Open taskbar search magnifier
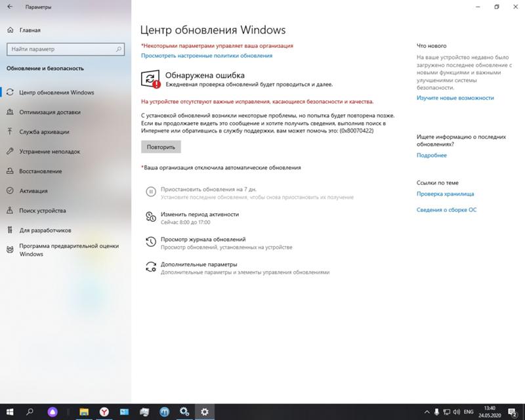This screenshot has height=420, width=525. (x=30, y=412)
